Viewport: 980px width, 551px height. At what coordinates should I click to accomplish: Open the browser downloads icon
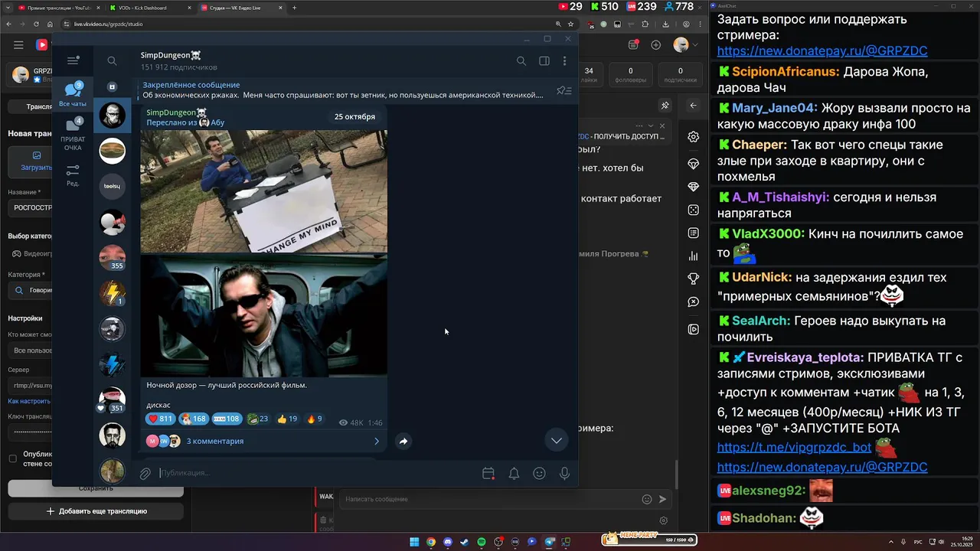(666, 24)
